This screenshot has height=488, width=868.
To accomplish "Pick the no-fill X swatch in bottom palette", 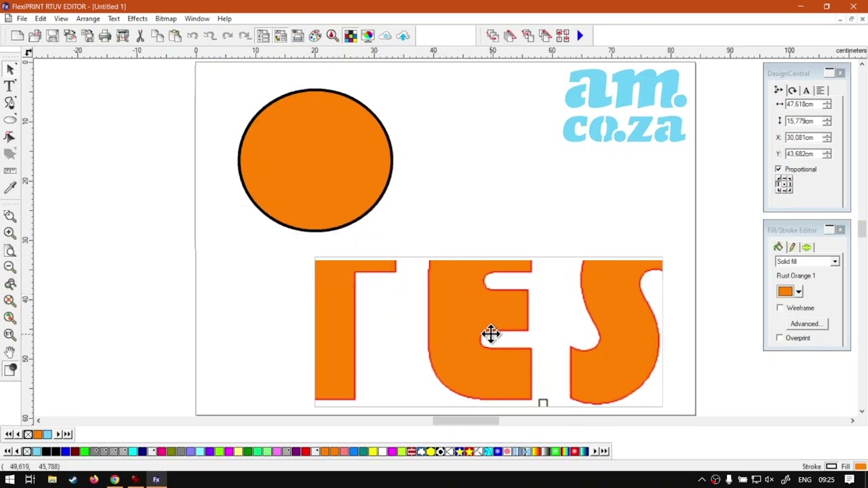I will (27, 451).
